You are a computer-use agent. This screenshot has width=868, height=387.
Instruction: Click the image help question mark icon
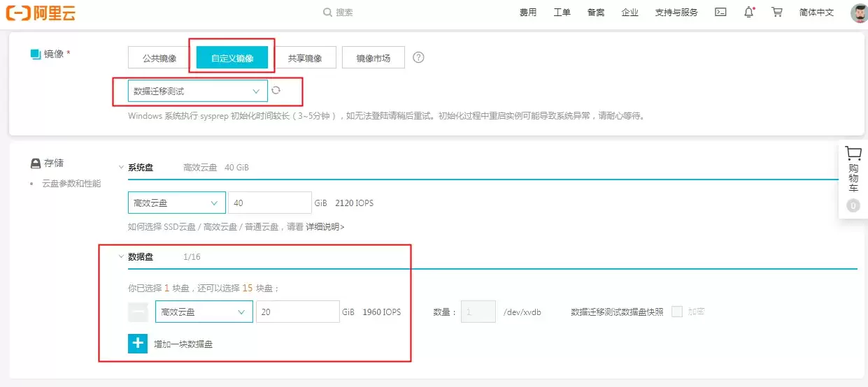[x=419, y=57]
